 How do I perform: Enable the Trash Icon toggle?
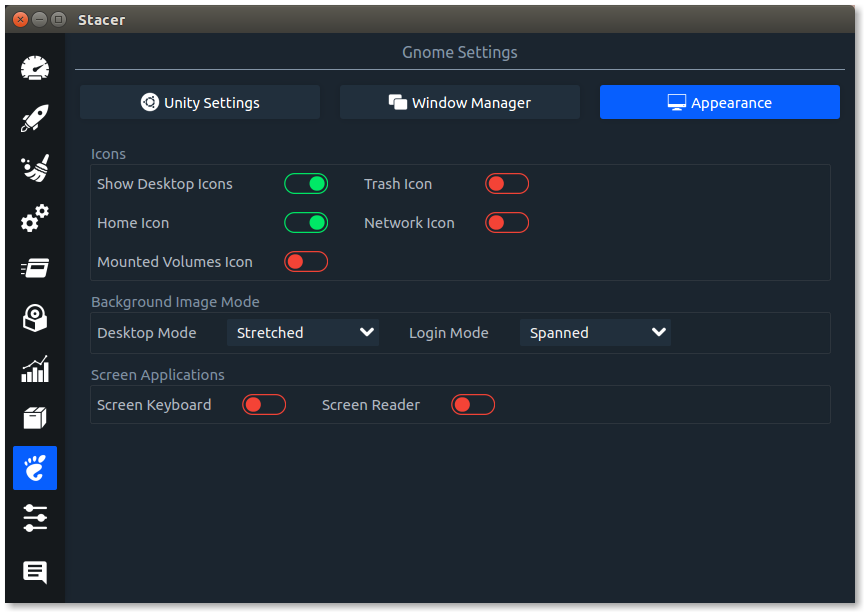pyautogui.click(x=507, y=184)
